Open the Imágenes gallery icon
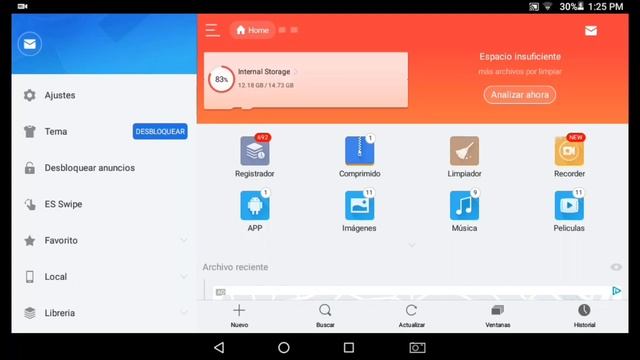This screenshot has width=640, height=360. [359, 205]
